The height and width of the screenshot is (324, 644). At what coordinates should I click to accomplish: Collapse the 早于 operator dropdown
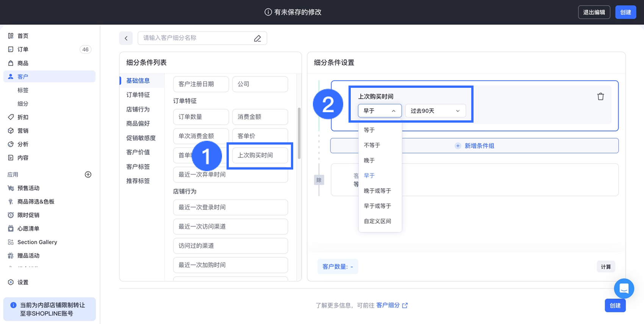[380, 111]
